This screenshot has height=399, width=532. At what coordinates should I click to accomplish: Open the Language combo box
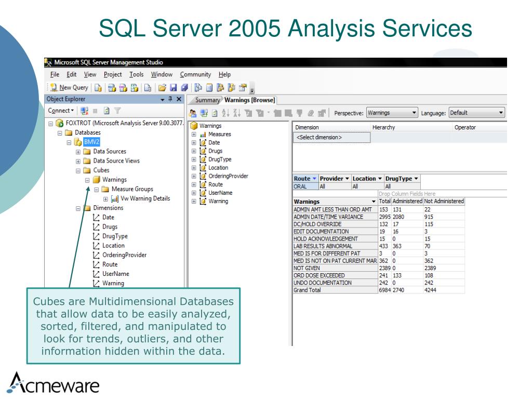(477, 113)
